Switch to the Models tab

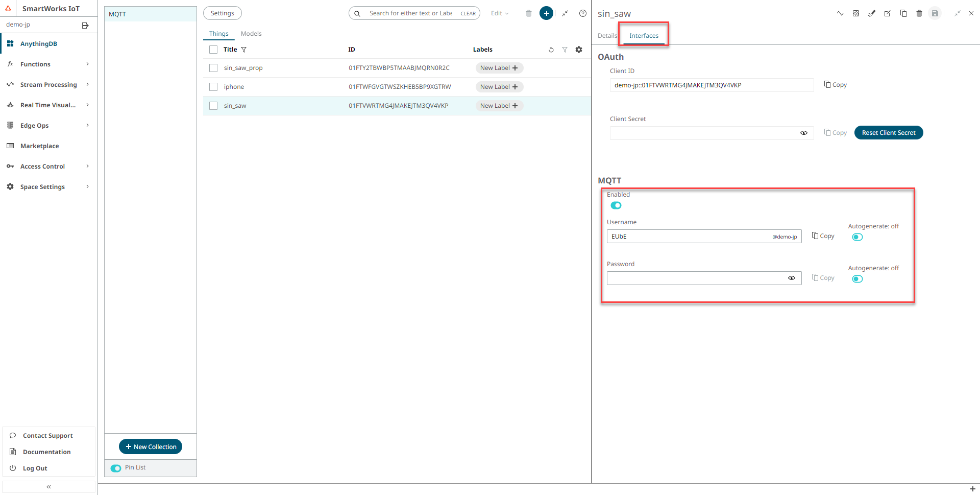pos(251,33)
